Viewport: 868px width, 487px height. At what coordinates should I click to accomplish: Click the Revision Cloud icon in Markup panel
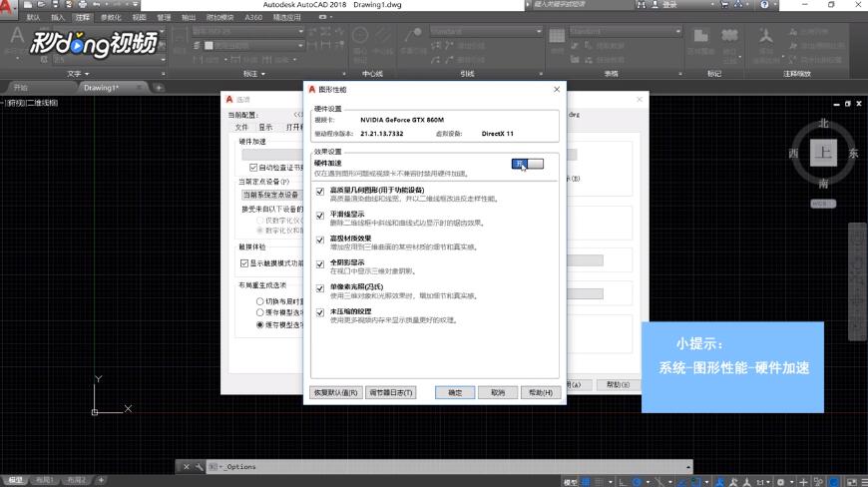(729, 36)
